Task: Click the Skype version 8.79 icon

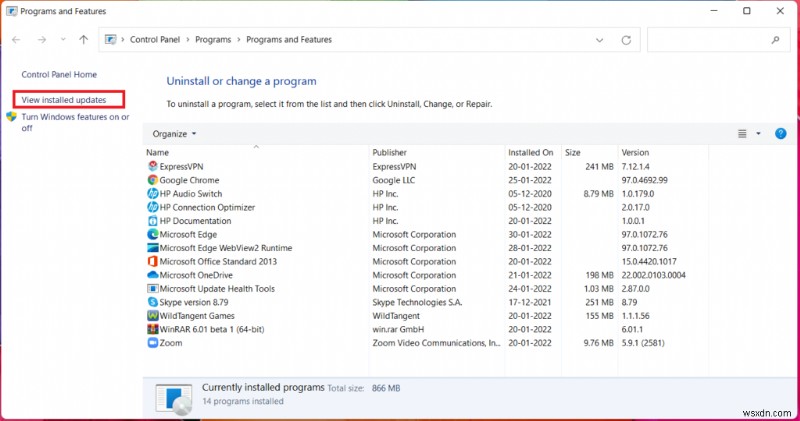Action: point(153,302)
